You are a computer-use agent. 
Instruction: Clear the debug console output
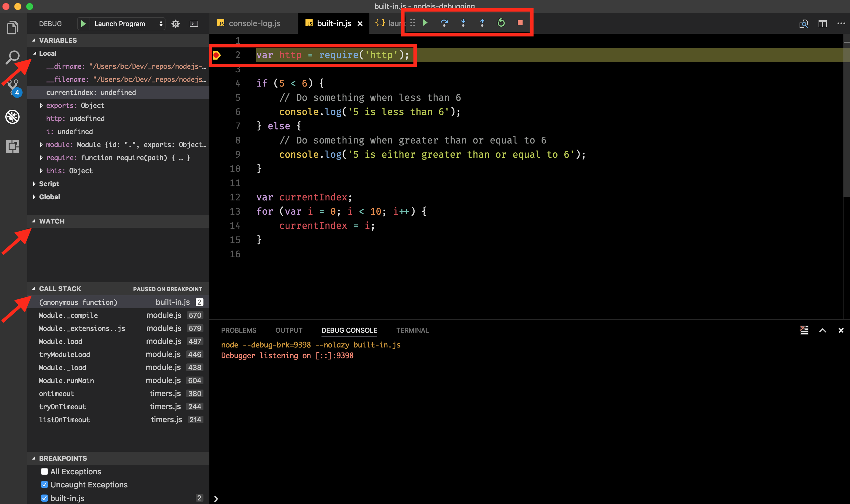pos(804,330)
